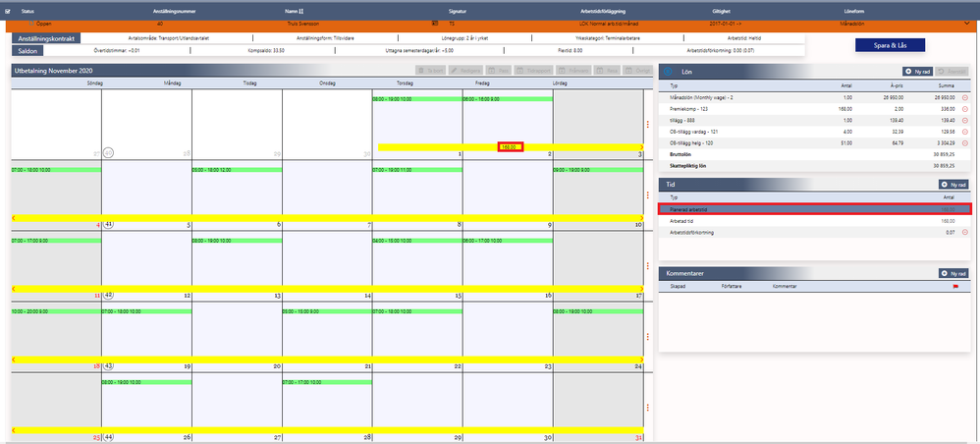Image resolution: width=980 pixels, height=444 pixels.
Task: Select the Saldon tab
Action: point(27,50)
